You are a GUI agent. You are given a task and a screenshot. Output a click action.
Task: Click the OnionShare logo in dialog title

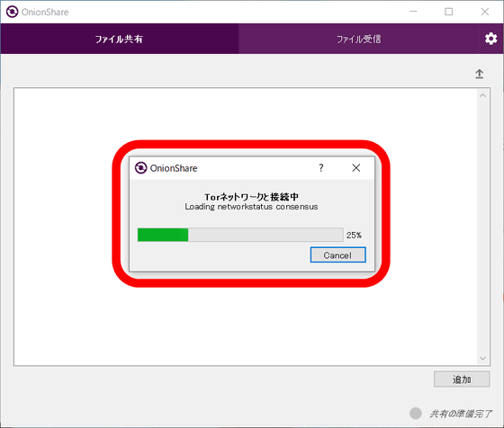coord(140,168)
